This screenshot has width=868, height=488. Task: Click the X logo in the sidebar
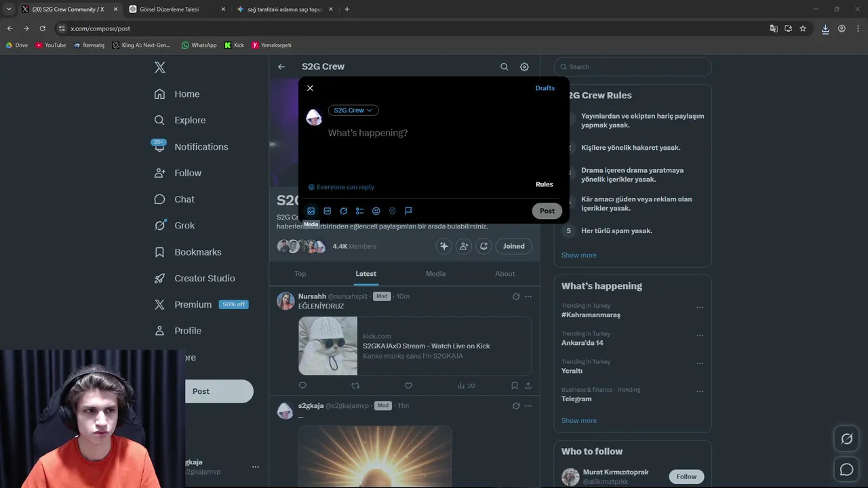click(159, 67)
